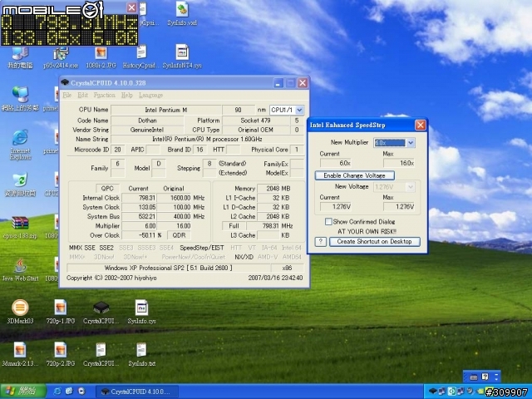This screenshot has width=532, height=399.
Task: Click the Memory 2048 MB value
Action: (269, 189)
